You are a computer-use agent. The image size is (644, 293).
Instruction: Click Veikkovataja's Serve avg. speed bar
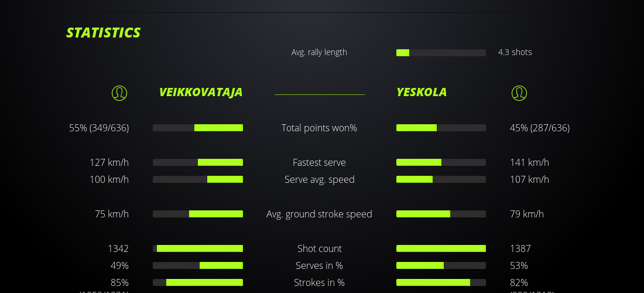[198, 179]
